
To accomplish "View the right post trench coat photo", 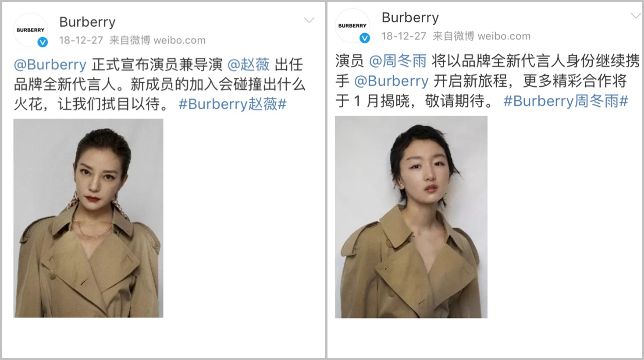I will [411, 217].
